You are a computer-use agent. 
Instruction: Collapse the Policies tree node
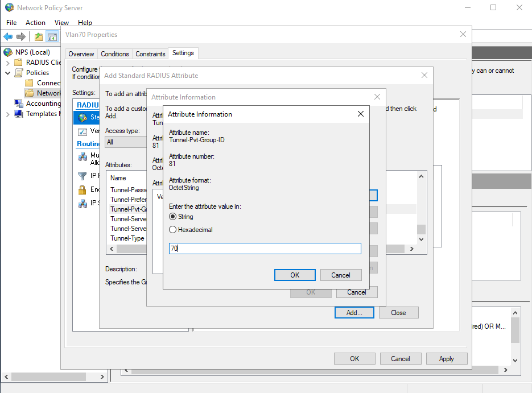tap(8, 73)
